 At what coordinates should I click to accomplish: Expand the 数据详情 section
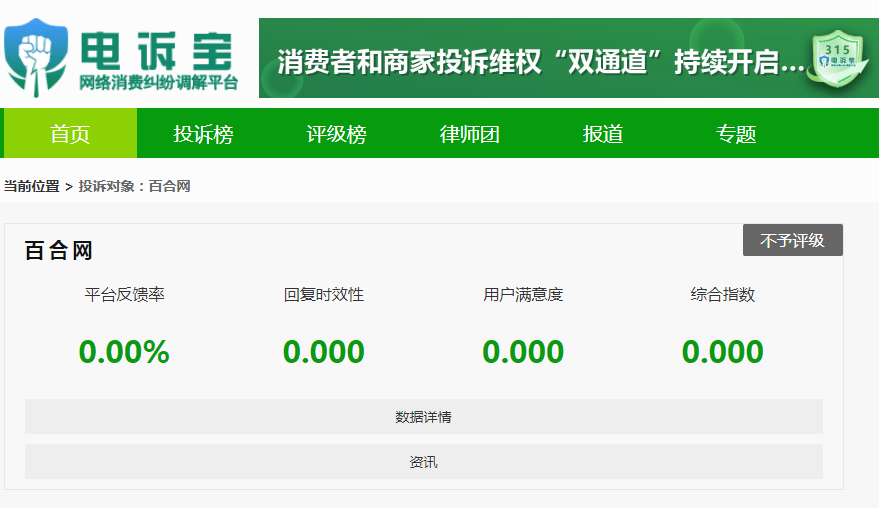coord(423,417)
